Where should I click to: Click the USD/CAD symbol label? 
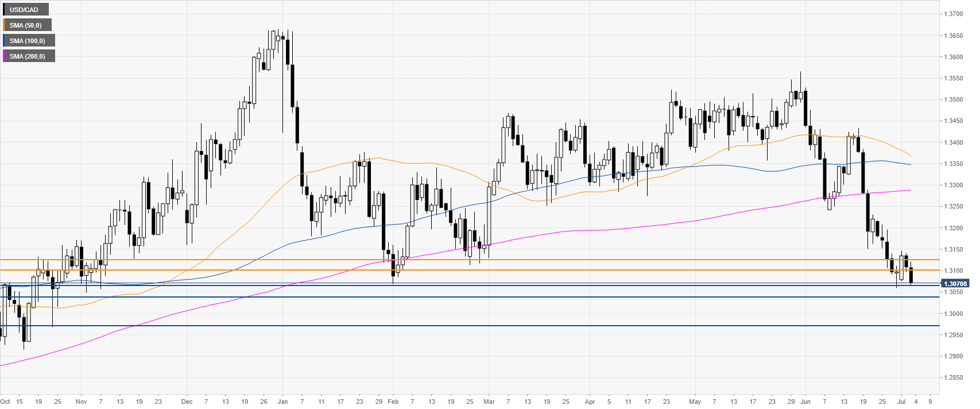pyautogui.click(x=24, y=10)
